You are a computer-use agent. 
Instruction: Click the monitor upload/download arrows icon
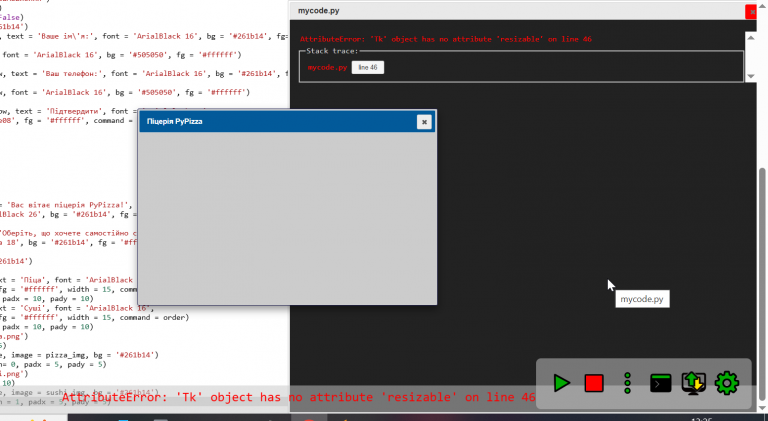[694, 383]
